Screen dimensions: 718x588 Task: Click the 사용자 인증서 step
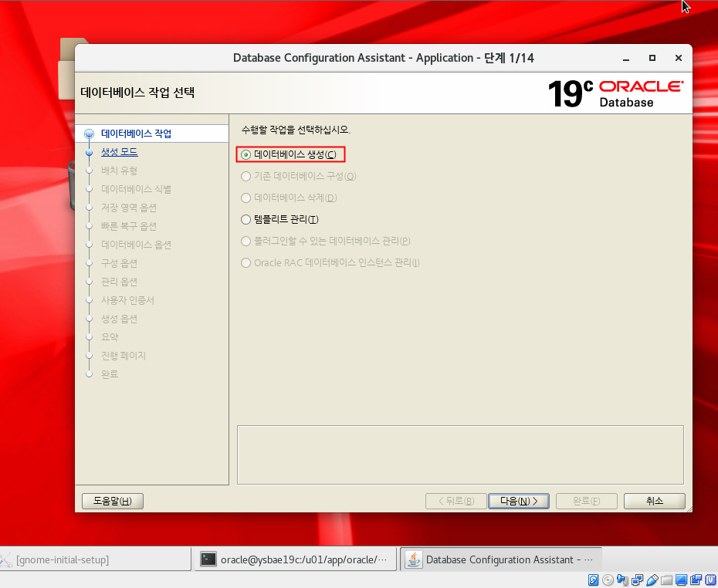tap(127, 300)
